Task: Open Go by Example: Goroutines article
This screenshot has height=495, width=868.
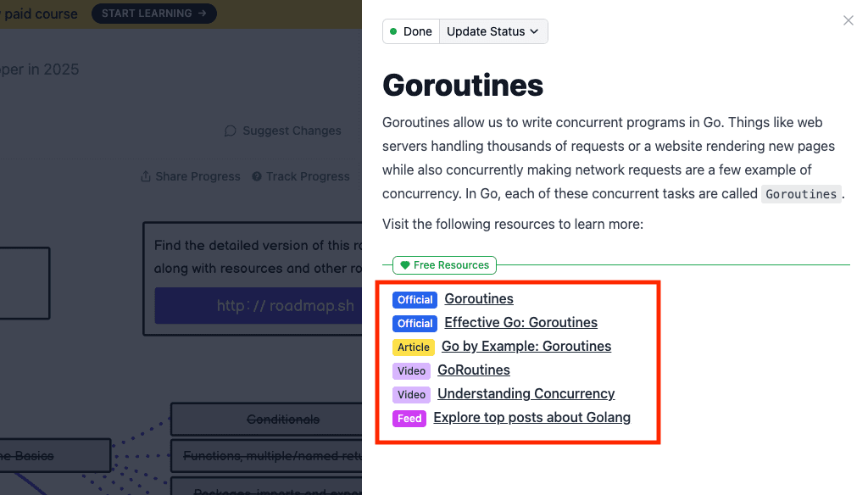Action: tap(526, 346)
